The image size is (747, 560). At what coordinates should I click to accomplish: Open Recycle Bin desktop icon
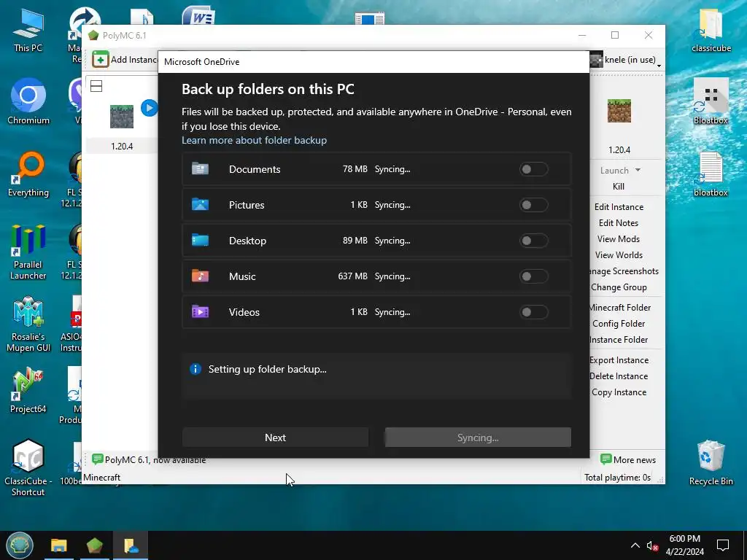711,463
